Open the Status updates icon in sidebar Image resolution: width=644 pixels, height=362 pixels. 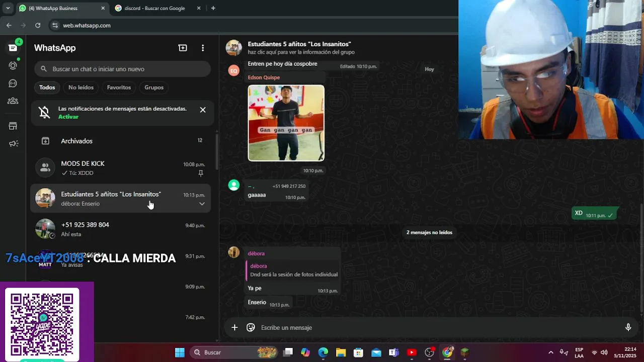(x=13, y=65)
